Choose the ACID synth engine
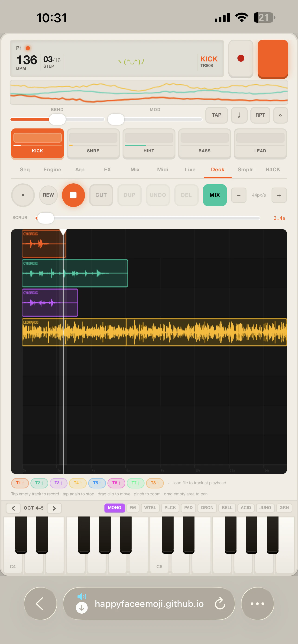This screenshot has height=644, width=298. pos(246,508)
